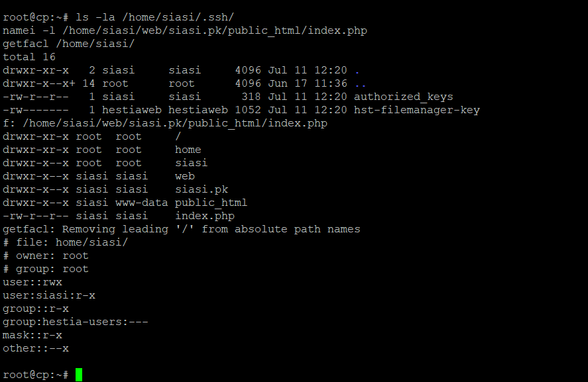Click the blue single-dot directory entry
This screenshot has width=588, height=382.
[357, 71]
